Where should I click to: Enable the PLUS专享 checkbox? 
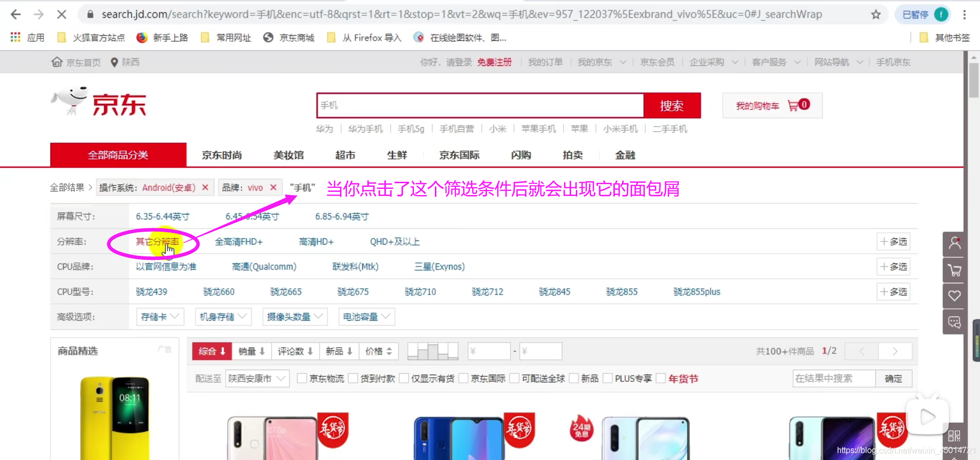pos(608,378)
